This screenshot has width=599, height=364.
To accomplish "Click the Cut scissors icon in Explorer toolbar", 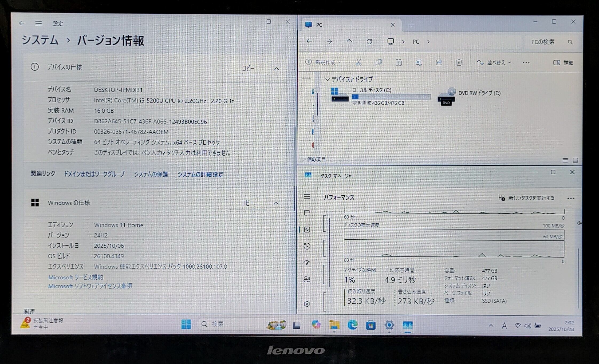I will (358, 62).
